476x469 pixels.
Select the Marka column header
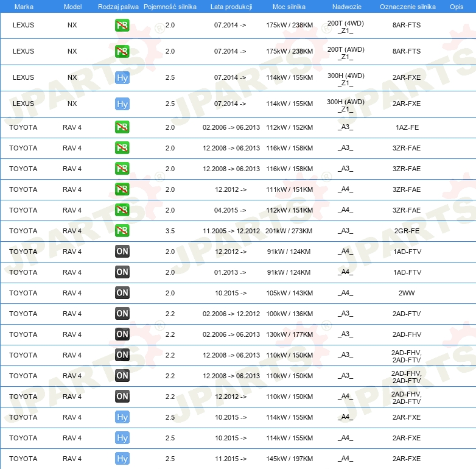(24, 7)
